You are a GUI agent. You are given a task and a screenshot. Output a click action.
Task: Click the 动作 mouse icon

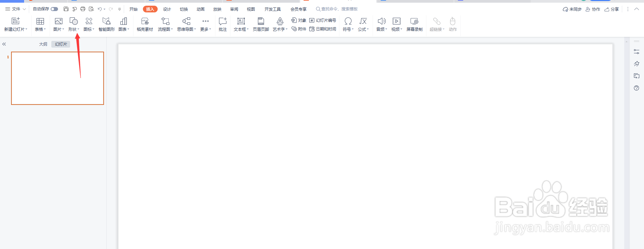[453, 21]
